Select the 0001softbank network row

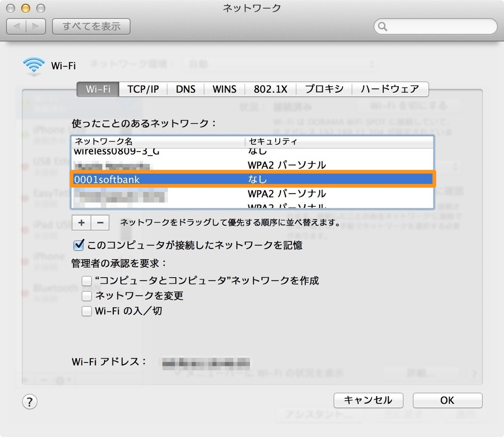253,179
